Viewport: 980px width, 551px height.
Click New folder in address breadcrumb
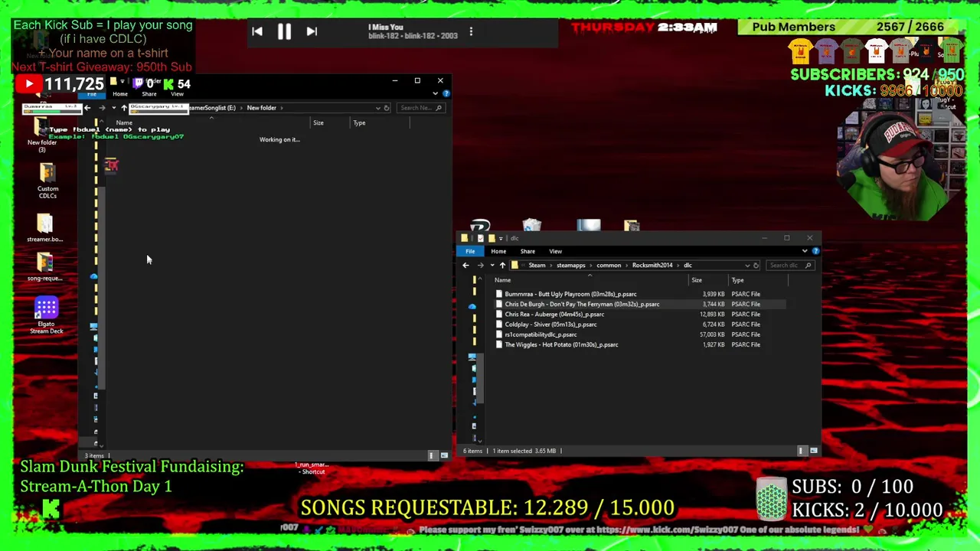coord(261,108)
